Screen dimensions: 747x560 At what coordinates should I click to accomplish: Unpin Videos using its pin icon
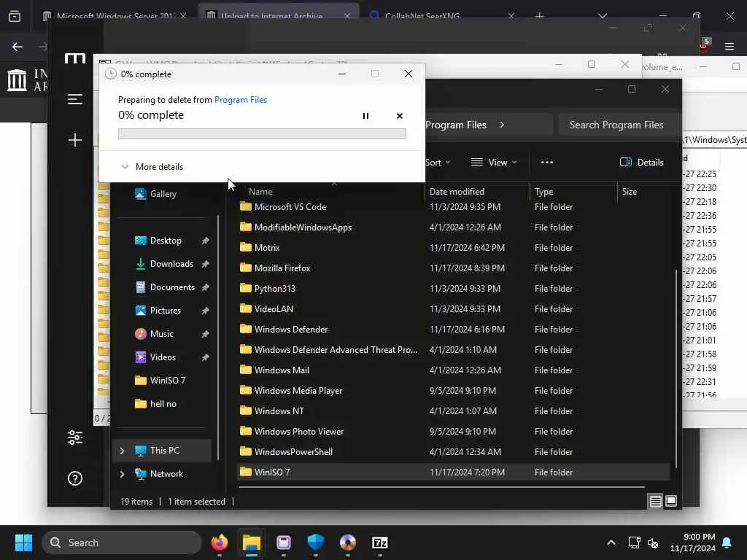205,357
